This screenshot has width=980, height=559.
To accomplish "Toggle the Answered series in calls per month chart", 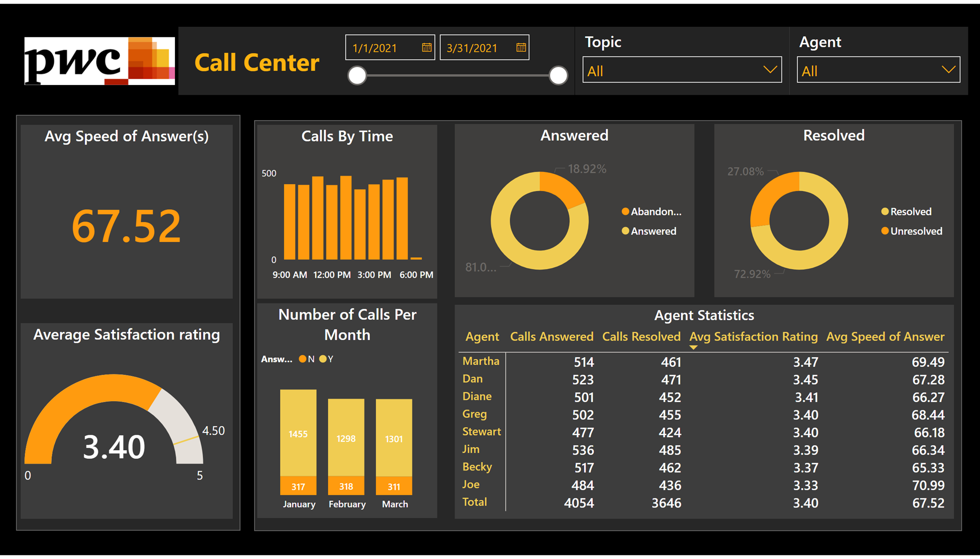I will tap(324, 358).
